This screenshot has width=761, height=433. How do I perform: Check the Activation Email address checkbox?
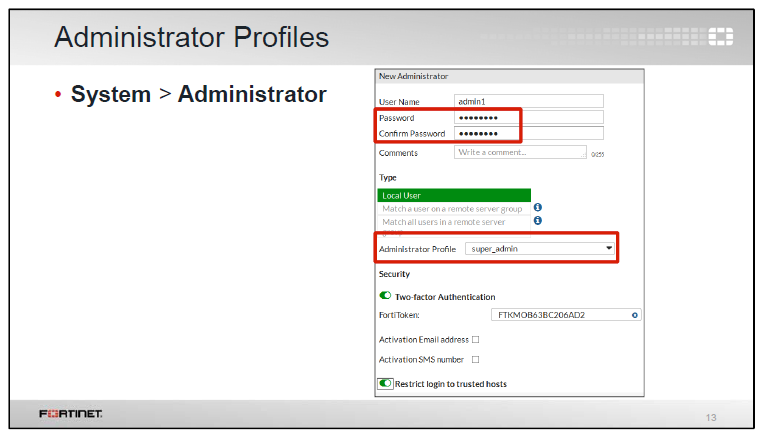(x=475, y=340)
